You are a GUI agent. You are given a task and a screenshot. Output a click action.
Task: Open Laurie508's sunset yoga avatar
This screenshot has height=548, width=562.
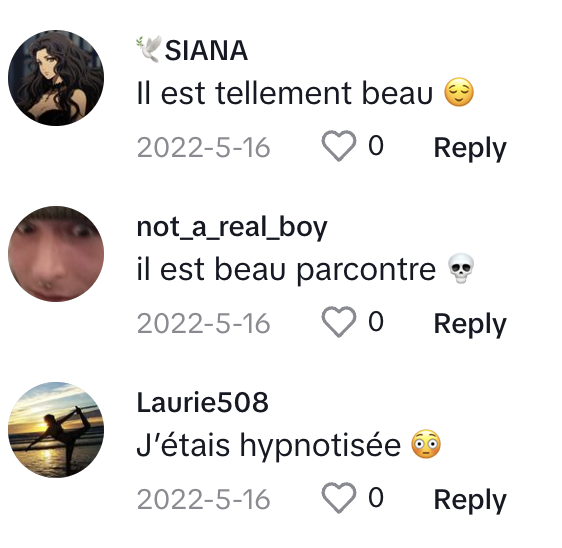click(x=56, y=430)
